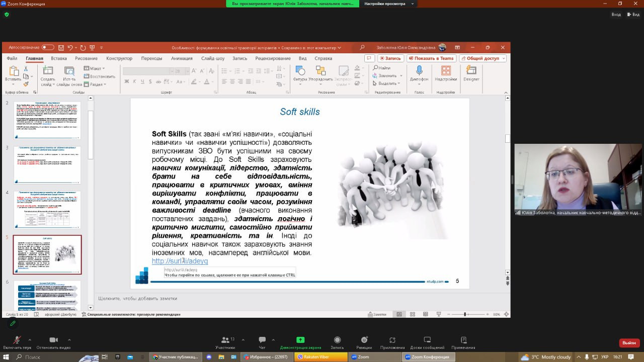Expand the Layout dropdown in Slides group
Viewport: 644px width, 362px height.
click(x=95, y=68)
